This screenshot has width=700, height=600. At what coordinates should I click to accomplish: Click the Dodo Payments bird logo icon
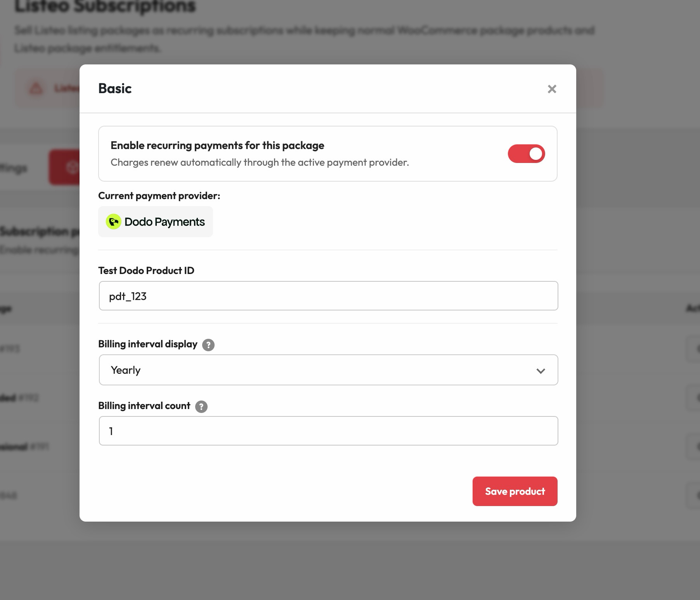pos(114,222)
